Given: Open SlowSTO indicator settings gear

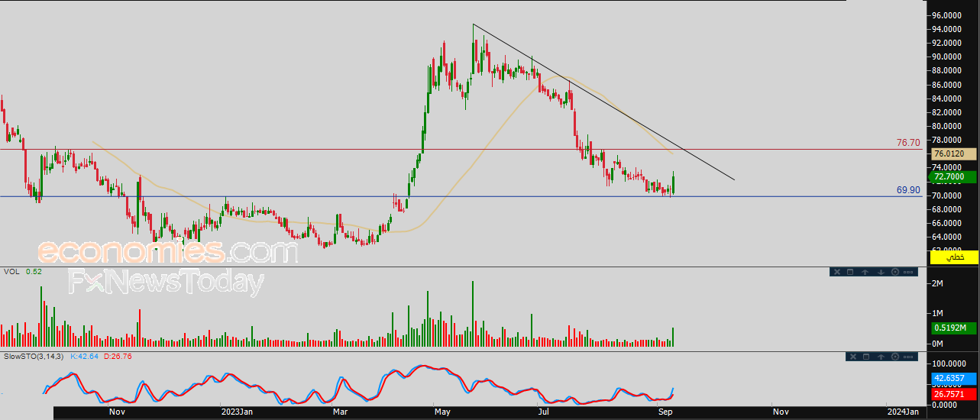Looking at the screenshot, I should tap(895, 357).
